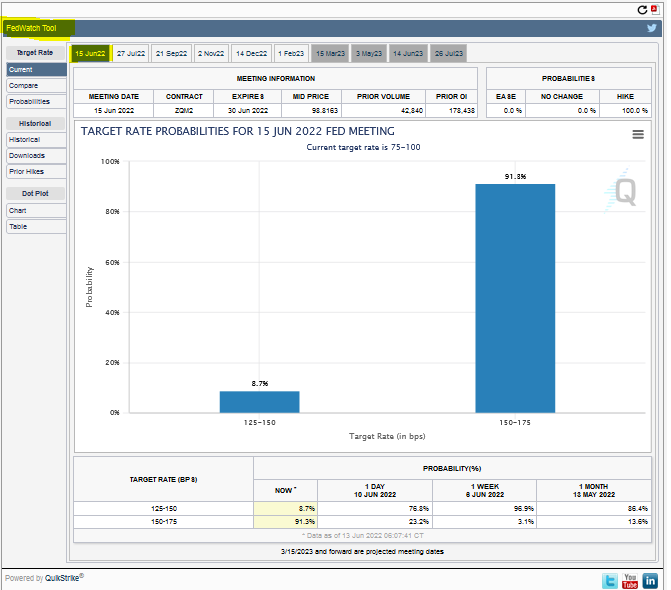Click the chart title text
The height and width of the screenshot is (590, 671).
coord(238,131)
